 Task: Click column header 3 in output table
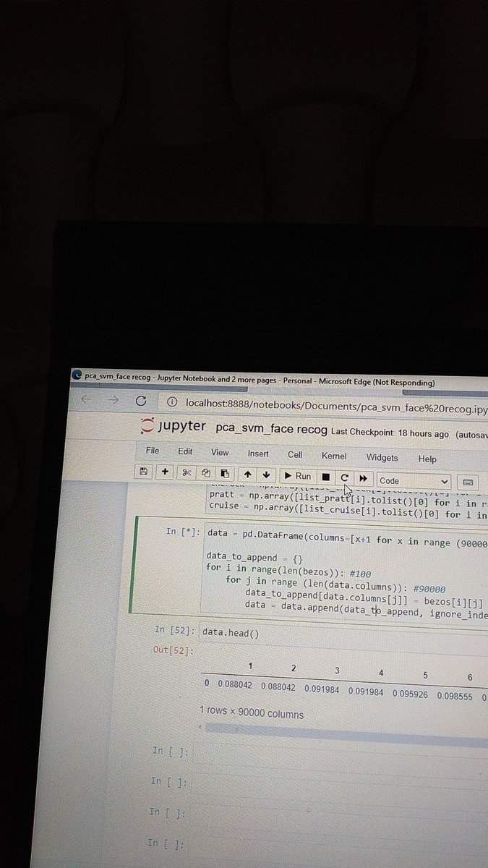(337, 671)
